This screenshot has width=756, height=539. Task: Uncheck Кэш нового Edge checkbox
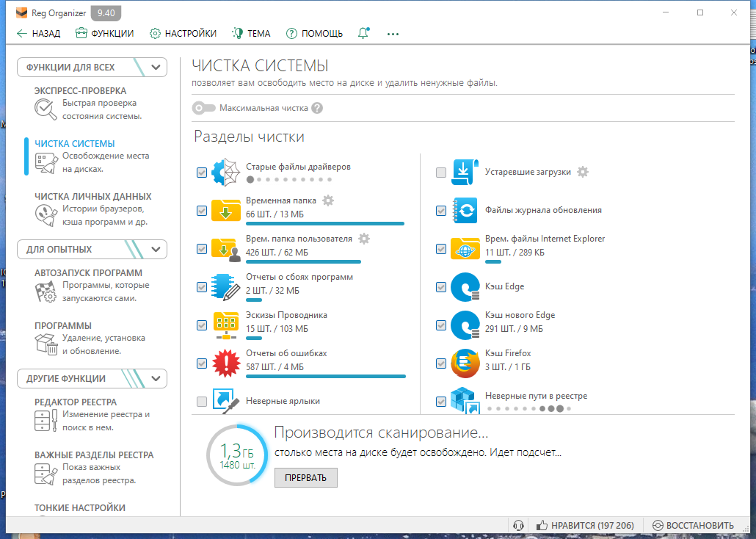tap(441, 325)
